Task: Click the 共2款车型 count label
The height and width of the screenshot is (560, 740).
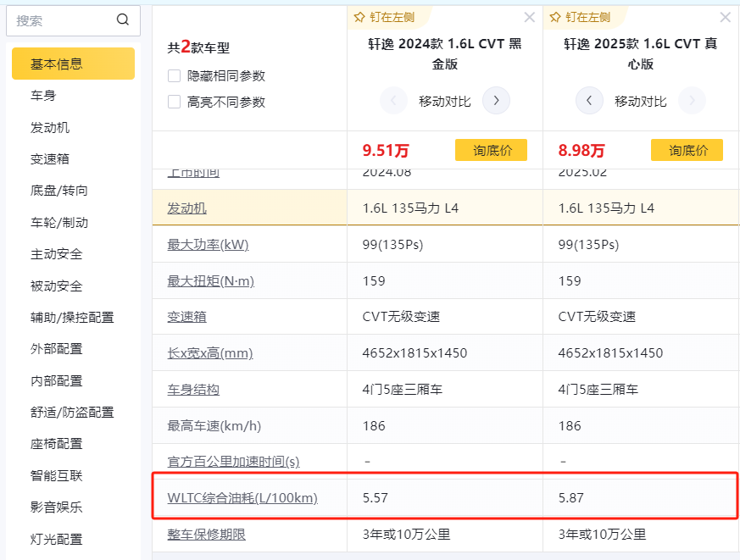Action: coord(198,47)
